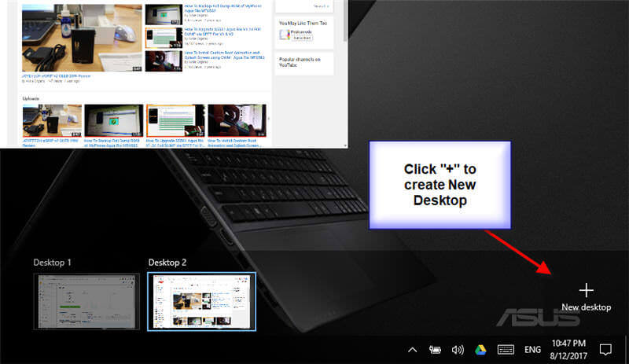Open fourth Uploads thumbnail, Custom Boot Animation
This screenshot has width=629, height=364.
(237, 120)
